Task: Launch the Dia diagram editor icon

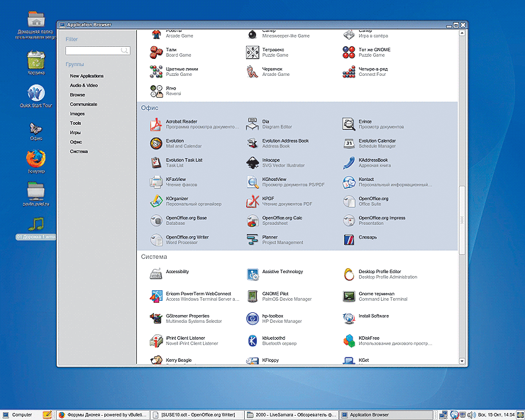Action: pos(252,124)
